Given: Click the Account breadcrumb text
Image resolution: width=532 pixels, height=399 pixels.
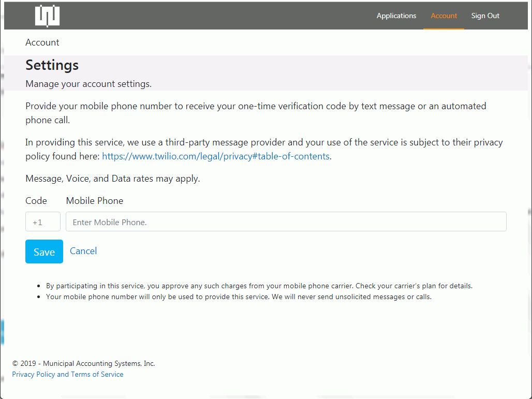Looking at the screenshot, I should click(x=42, y=42).
